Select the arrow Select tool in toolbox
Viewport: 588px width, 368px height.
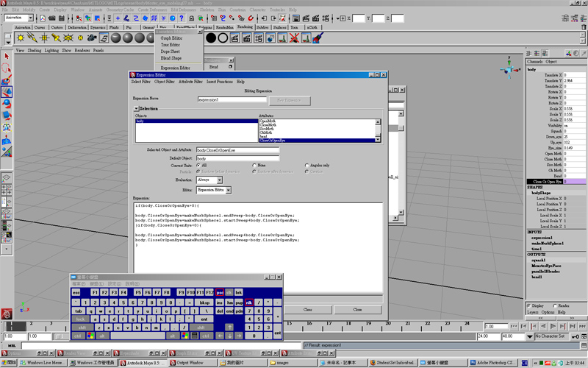point(7,57)
